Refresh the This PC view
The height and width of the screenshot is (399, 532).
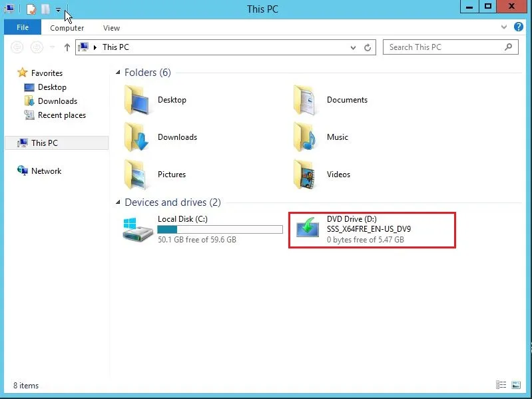(367, 47)
